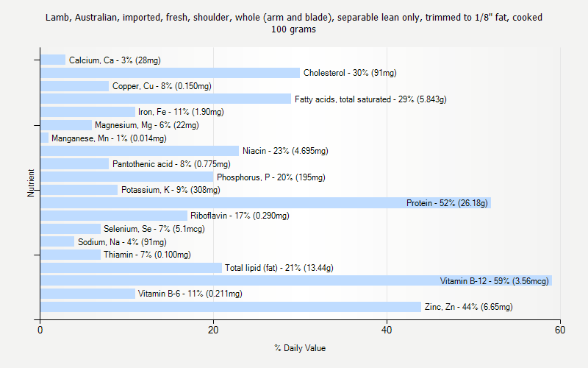The width and height of the screenshot is (588, 368).
Task: Click the saturated fatty acids bar
Action: pos(165,99)
